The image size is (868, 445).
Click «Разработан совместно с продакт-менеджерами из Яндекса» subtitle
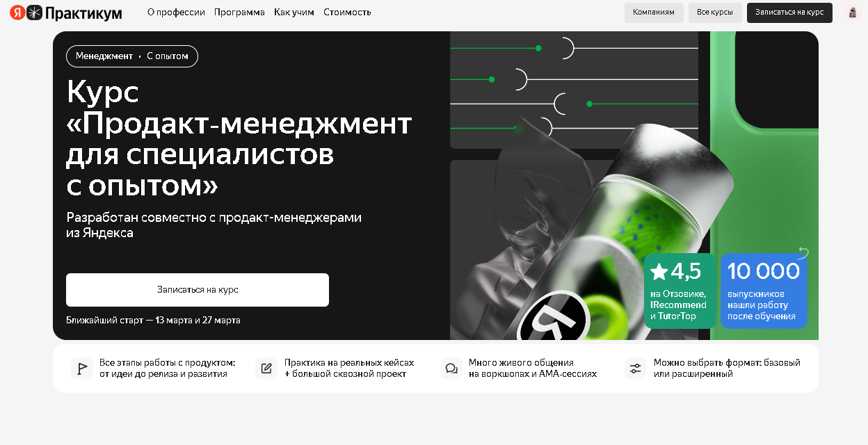click(214, 225)
